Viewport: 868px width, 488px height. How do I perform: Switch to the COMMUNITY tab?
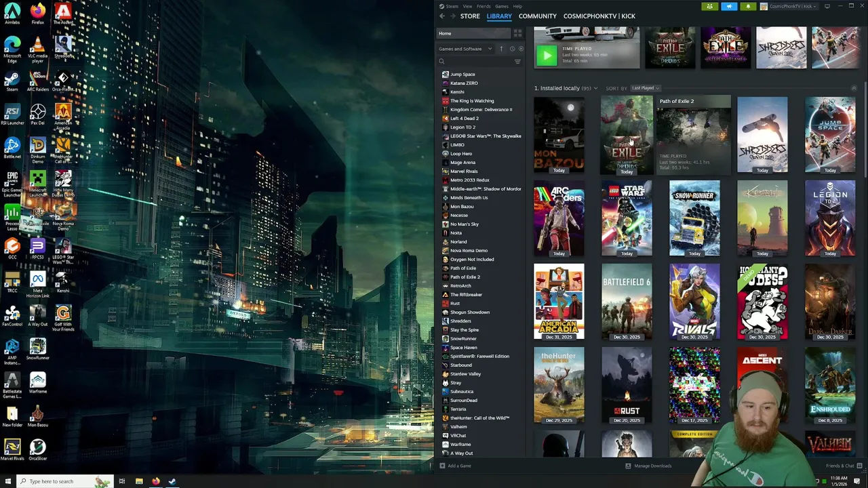[x=538, y=16]
